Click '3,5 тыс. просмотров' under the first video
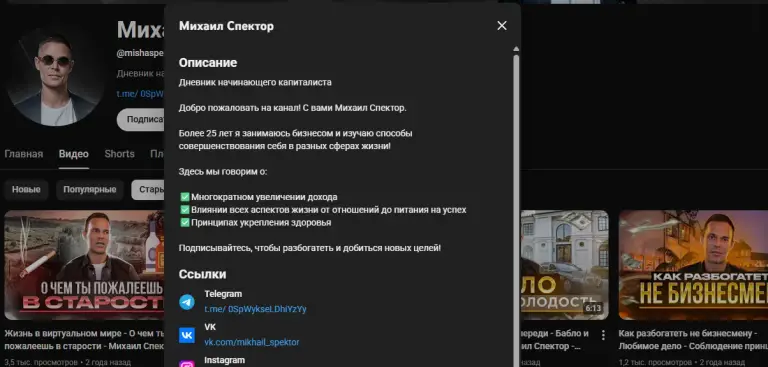768x367 pixels. pos(41,363)
